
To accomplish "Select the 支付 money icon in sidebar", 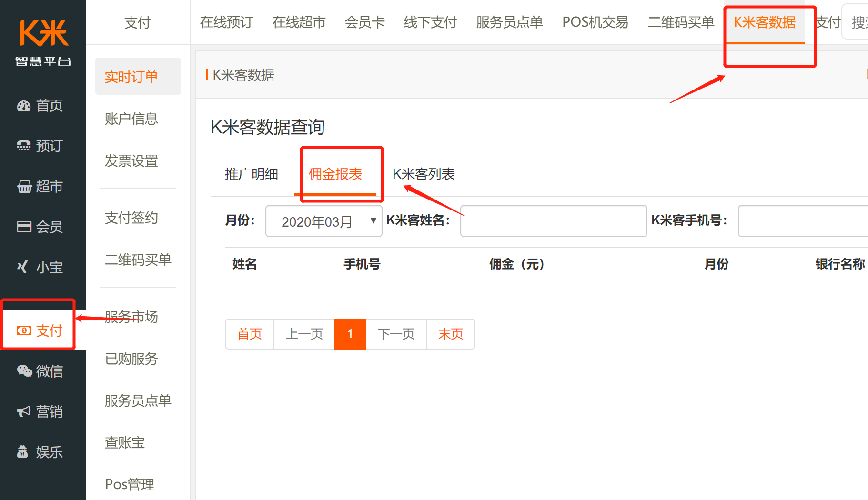I will click(24, 330).
